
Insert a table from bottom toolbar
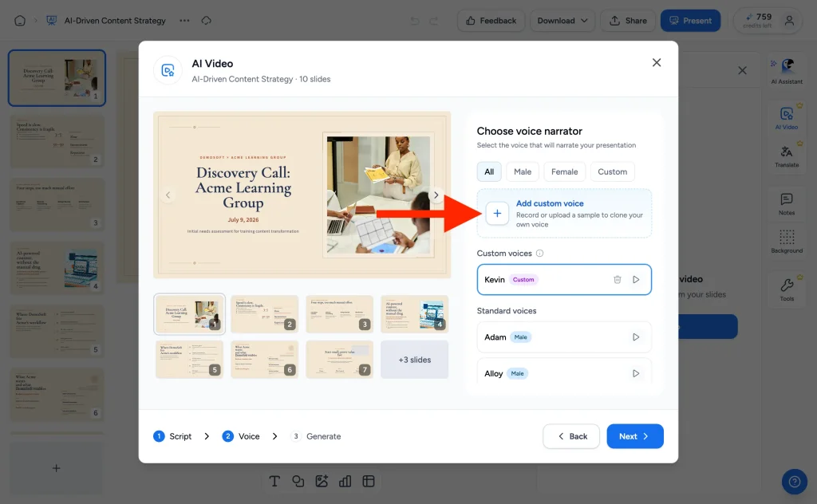pos(369,481)
